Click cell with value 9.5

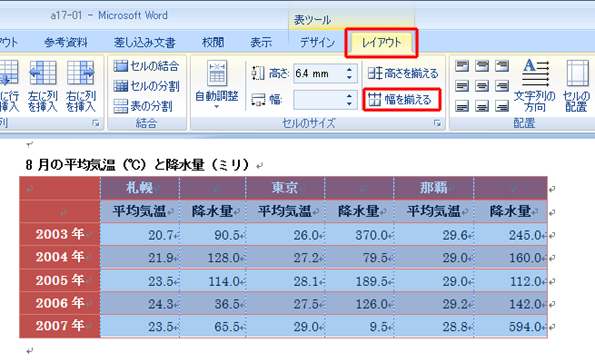click(359, 326)
